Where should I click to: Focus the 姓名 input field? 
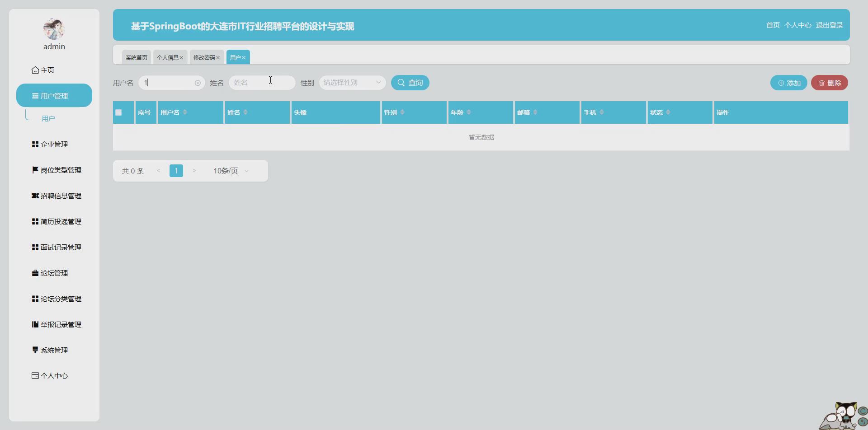coord(262,83)
